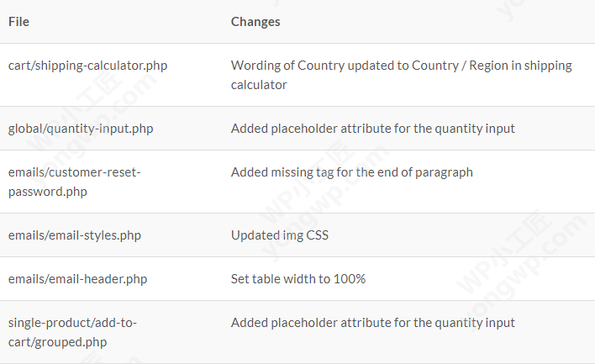Click emails/email-header.php file name
The width and height of the screenshot is (595, 364).
(77, 279)
